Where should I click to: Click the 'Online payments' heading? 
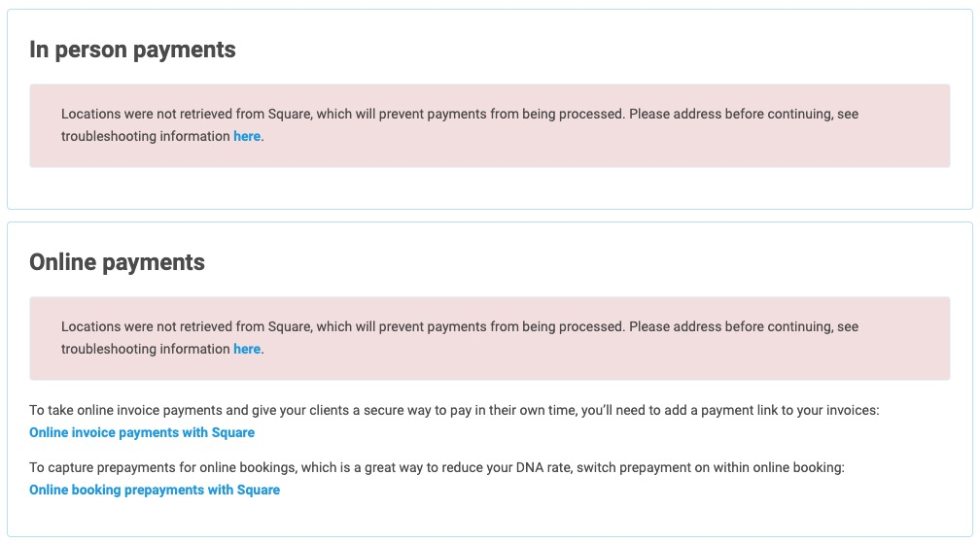pos(117,263)
